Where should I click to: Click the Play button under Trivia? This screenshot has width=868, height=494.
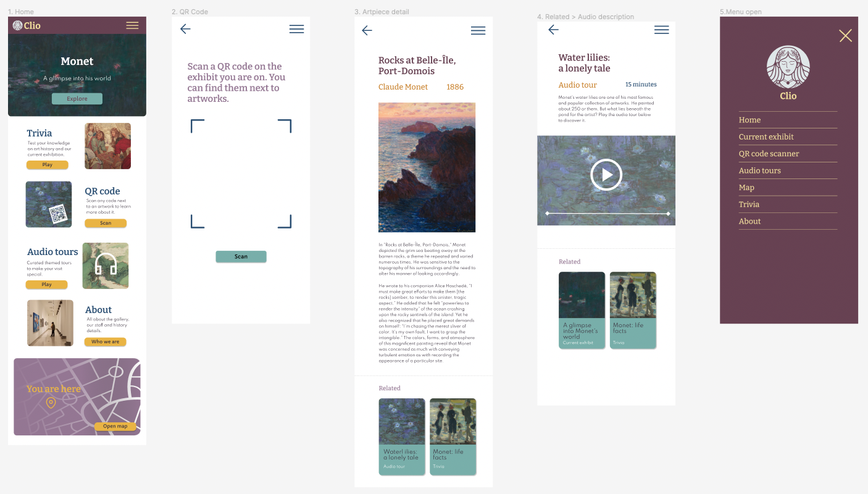(x=48, y=165)
